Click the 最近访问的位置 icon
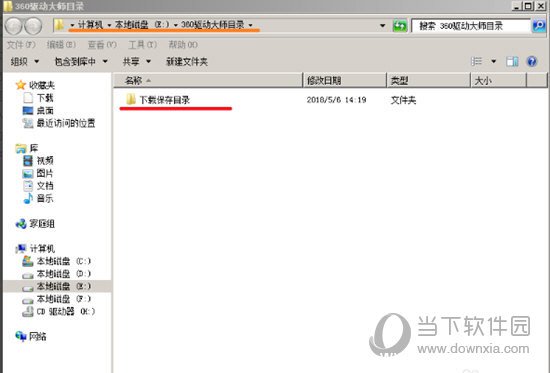Image resolution: width=550 pixels, height=373 pixels. point(28,123)
